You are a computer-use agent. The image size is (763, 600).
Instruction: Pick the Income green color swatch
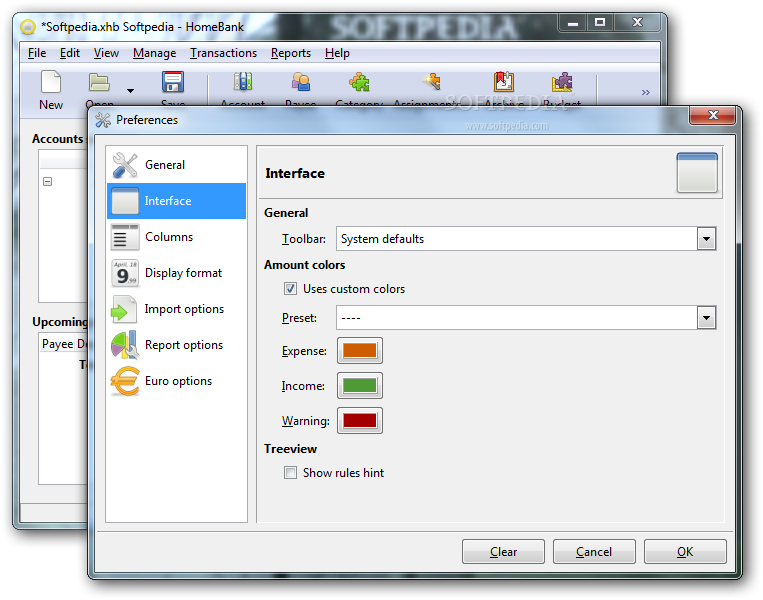pos(360,385)
